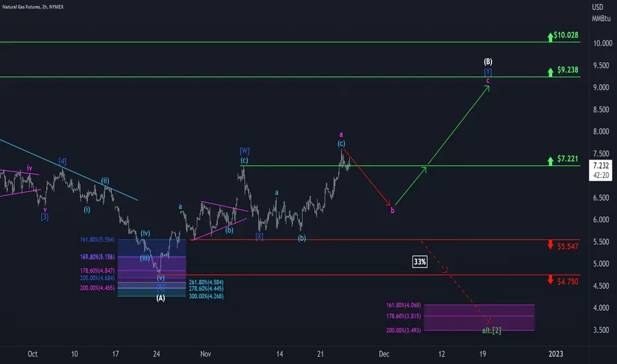Click the $5.547 support price label
Image resolution: width=617 pixels, height=364 pixels.
click(x=567, y=247)
